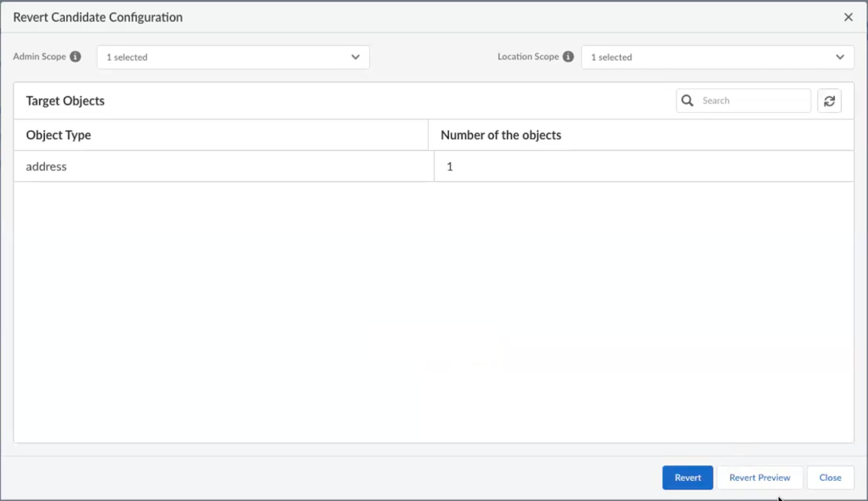
Task: Click the Location Scope info icon
Action: tap(569, 56)
